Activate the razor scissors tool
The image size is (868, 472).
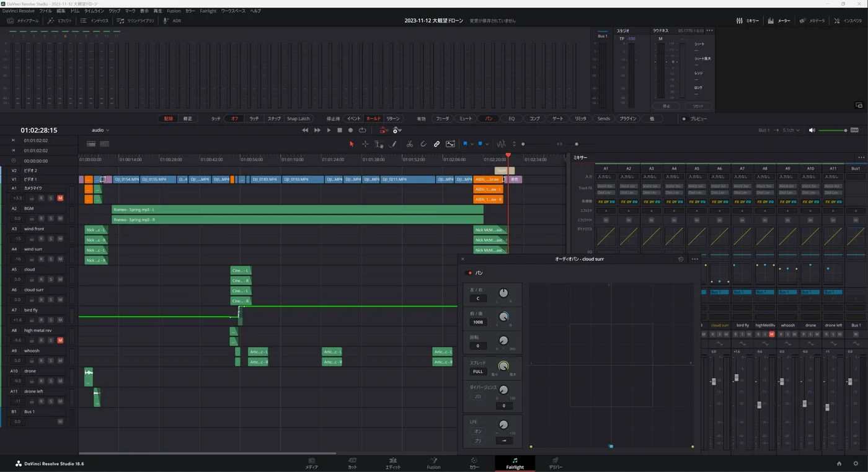pyautogui.click(x=409, y=144)
